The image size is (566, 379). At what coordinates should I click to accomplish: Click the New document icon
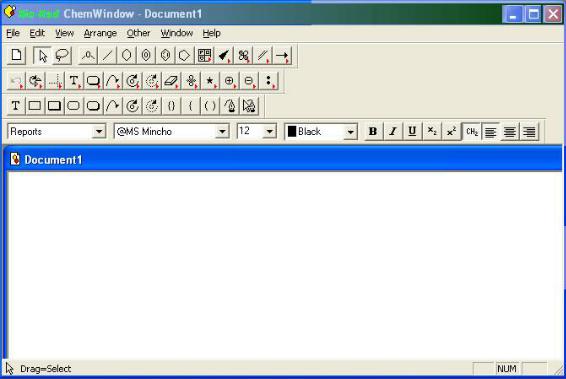coord(16,56)
